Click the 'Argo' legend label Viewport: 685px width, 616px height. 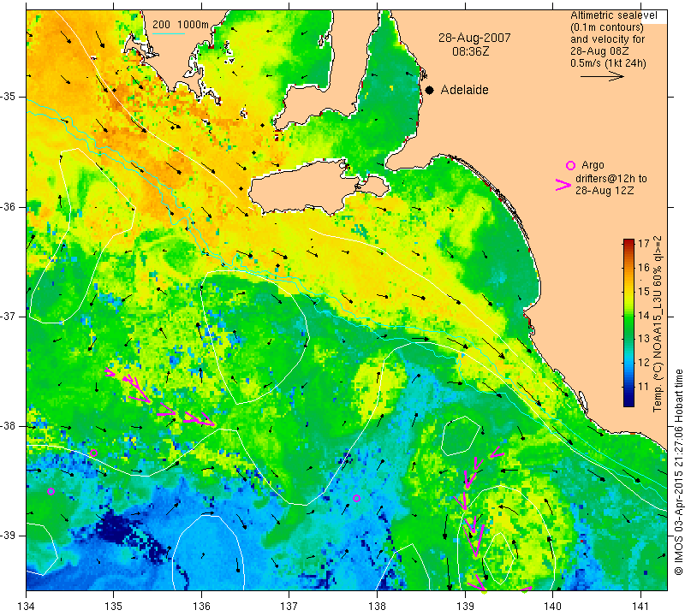[593, 165]
